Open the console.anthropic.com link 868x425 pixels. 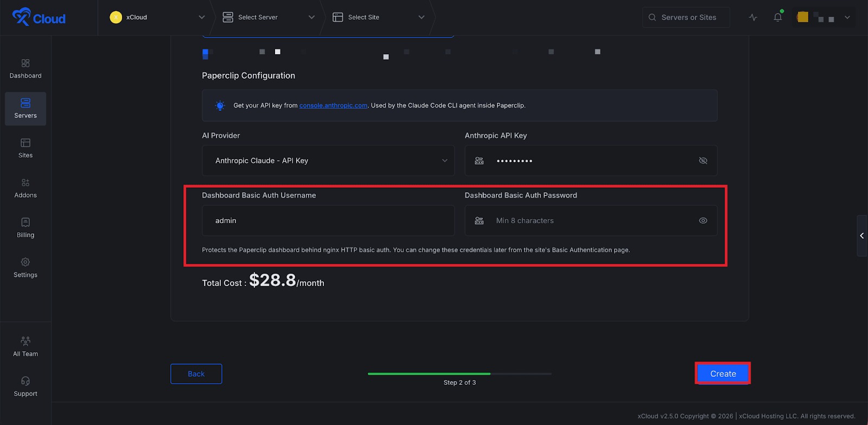pyautogui.click(x=333, y=106)
